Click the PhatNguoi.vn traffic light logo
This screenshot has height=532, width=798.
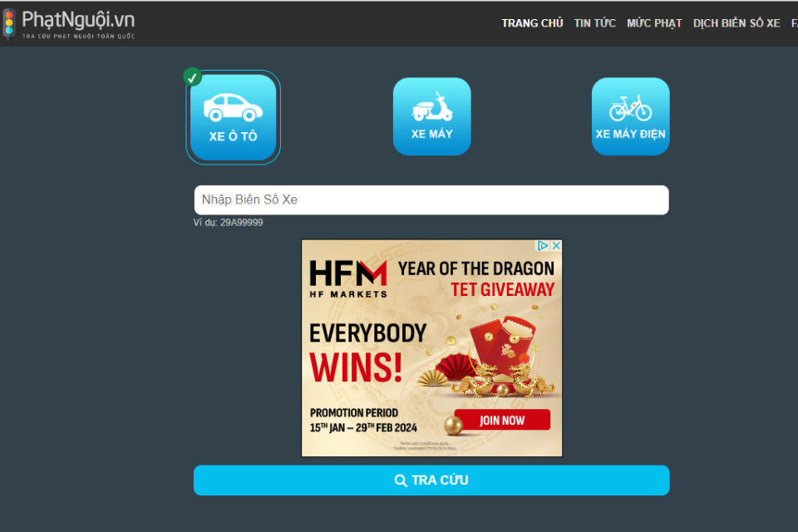point(8,23)
